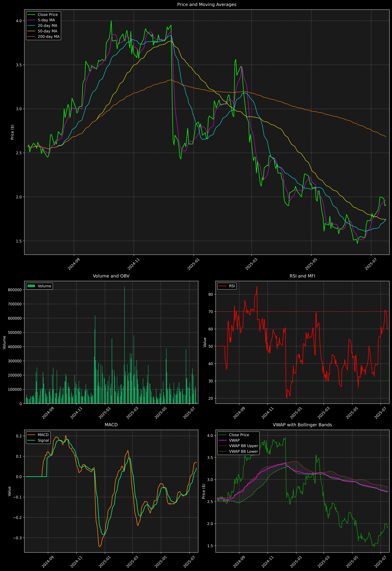Click the 'RSI' legend entry

pyautogui.click(x=232, y=286)
